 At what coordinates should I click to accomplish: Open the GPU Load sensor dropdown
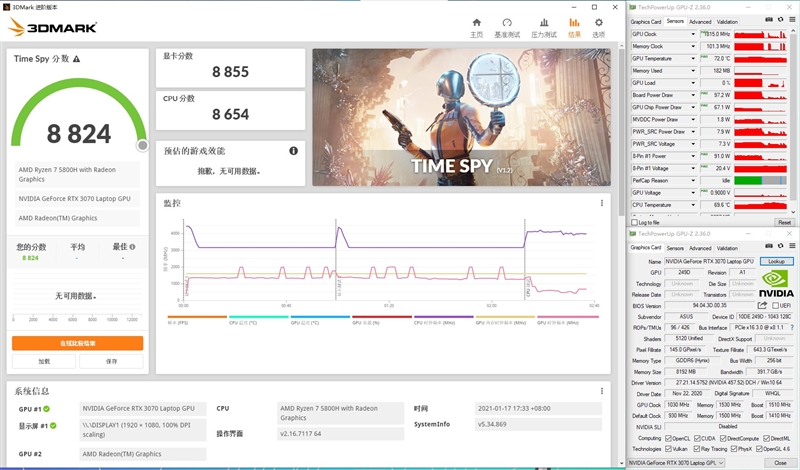pos(693,83)
